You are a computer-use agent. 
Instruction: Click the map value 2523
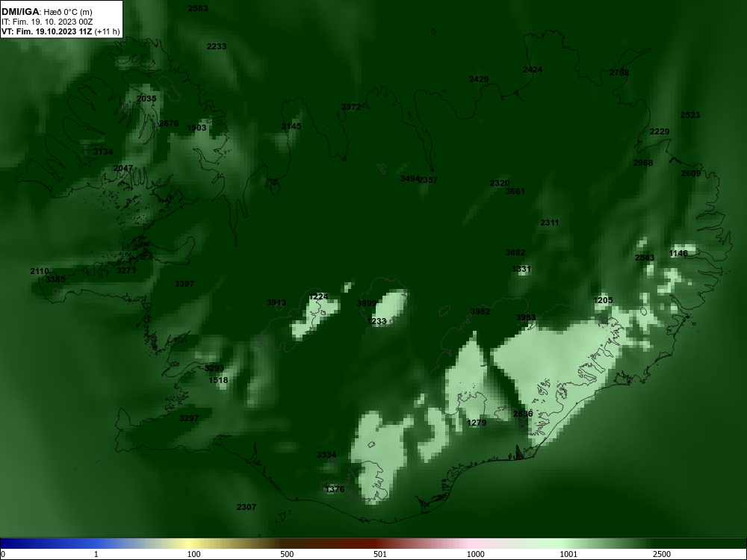[690, 115]
